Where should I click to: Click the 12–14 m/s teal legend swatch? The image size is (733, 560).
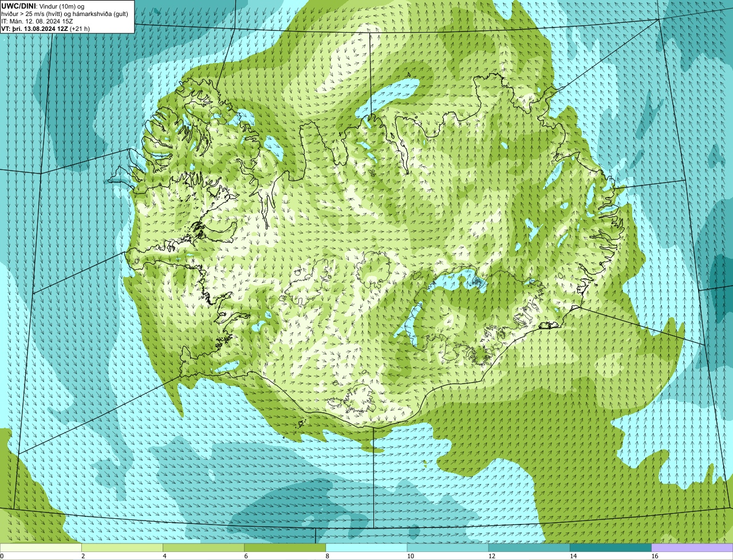point(529,548)
